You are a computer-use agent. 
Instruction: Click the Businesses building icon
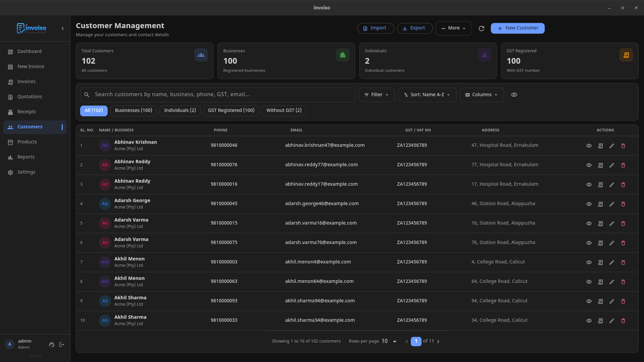click(342, 55)
